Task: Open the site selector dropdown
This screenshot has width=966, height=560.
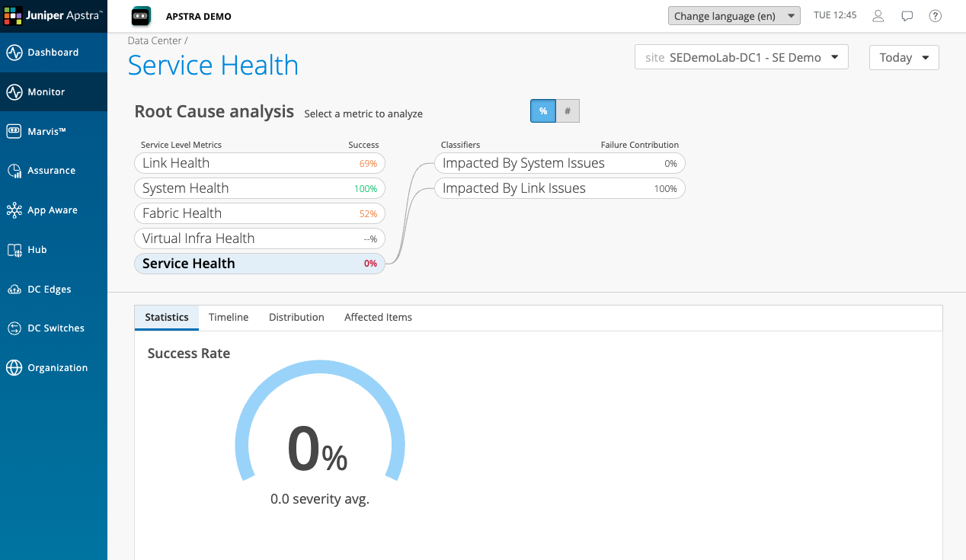Action: [x=741, y=57]
